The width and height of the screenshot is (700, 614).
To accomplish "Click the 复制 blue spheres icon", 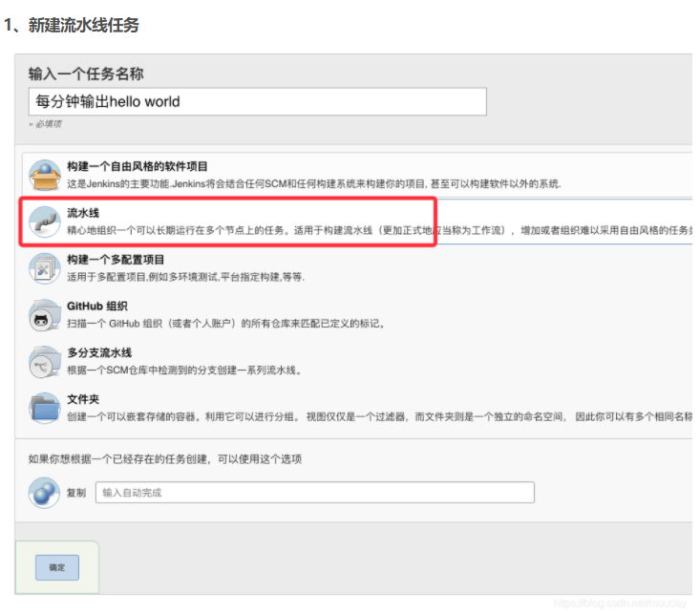I will [x=44, y=493].
